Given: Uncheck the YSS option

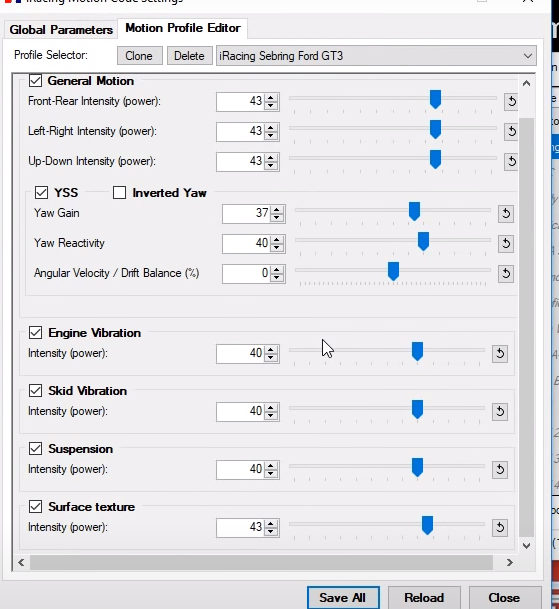Looking at the screenshot, I should point(42,193).
